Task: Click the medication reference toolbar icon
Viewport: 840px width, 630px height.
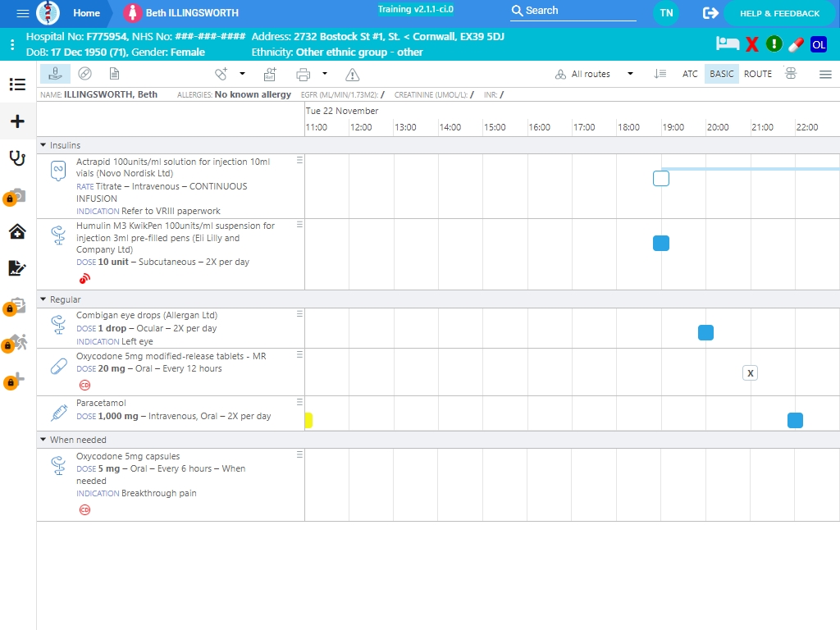Action: 270,74
